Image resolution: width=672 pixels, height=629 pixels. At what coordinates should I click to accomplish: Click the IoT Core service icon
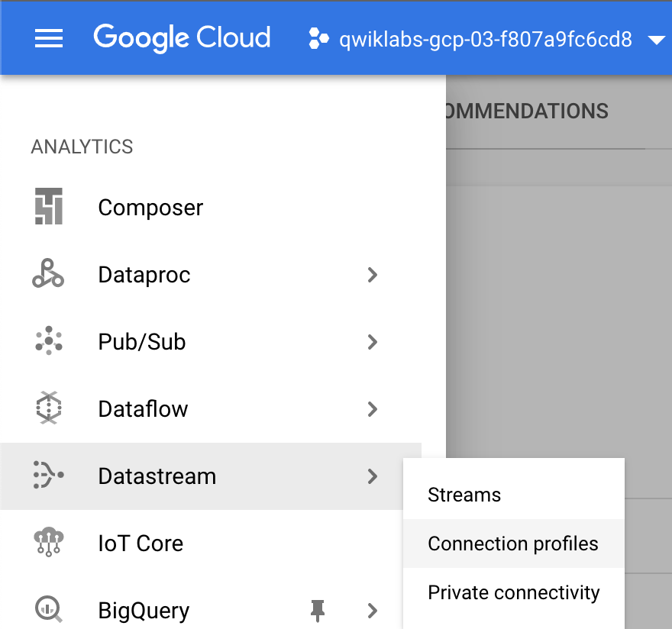point(48,542)
